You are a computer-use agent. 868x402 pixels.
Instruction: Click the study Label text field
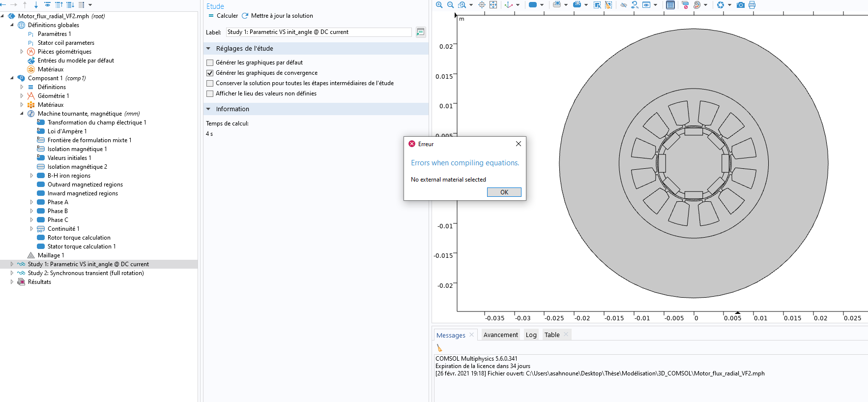click(318, 32)
